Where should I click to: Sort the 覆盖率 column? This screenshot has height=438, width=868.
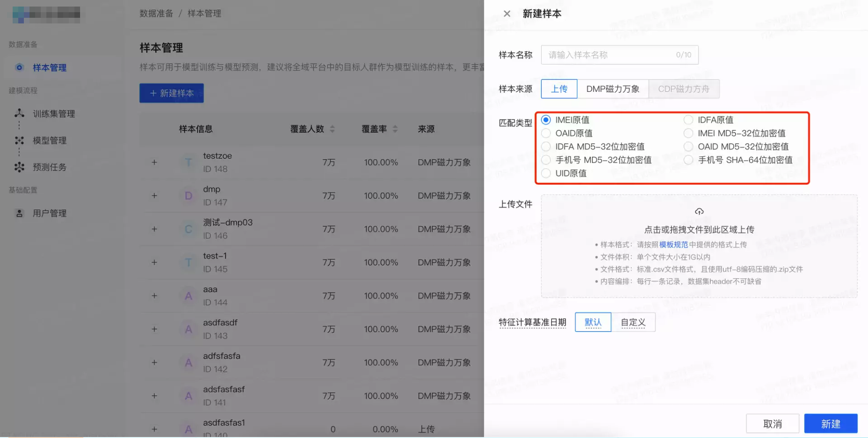(x=395, y=129)
